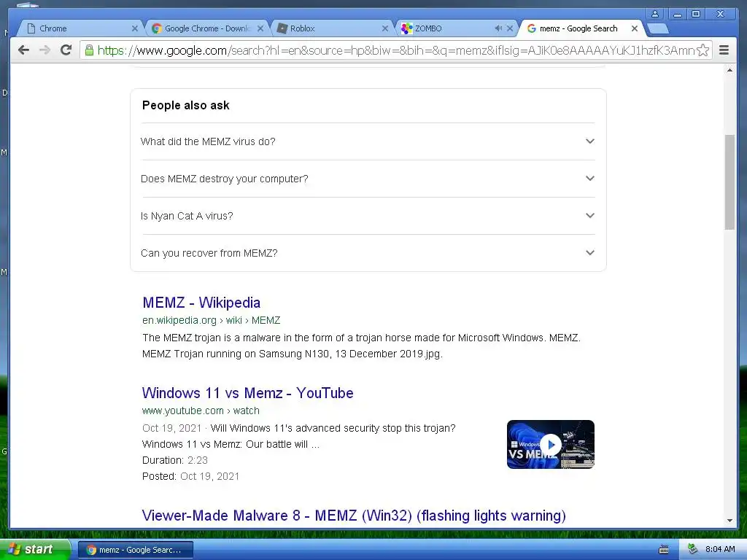Play the Windows 11 vs Memz video thumbnail

551,444
